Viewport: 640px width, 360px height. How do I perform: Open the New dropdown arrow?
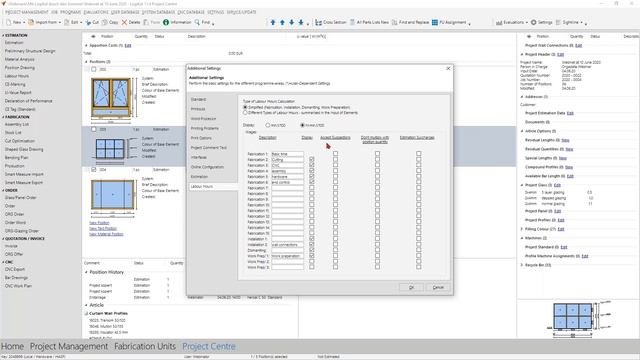(24, 23)
